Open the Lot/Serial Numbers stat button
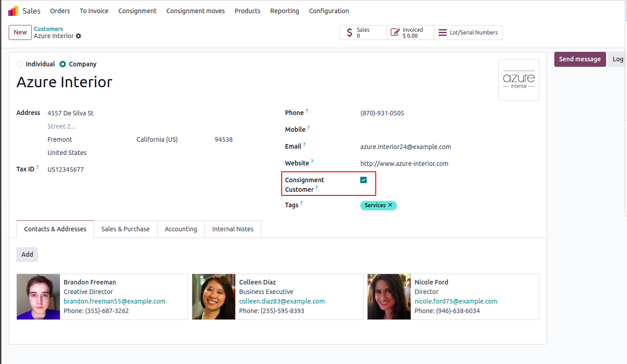The image size is (627, 364). pyautogui.click(x=468, y=32)
